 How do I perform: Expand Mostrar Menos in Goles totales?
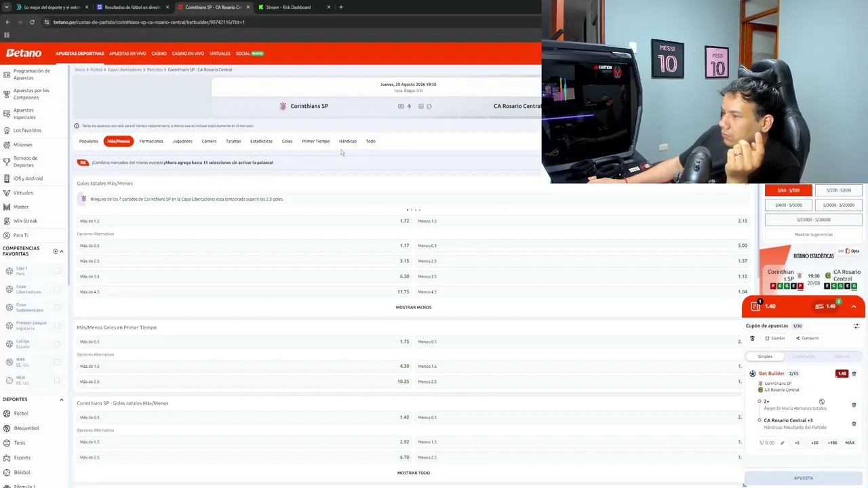(414, 308)
